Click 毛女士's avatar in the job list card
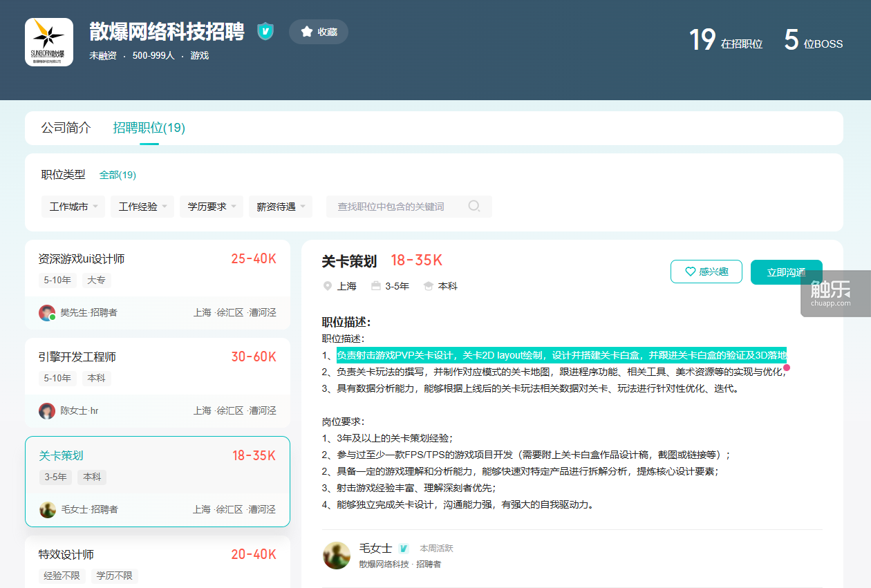The image size is (871, 588). [48, 509]
